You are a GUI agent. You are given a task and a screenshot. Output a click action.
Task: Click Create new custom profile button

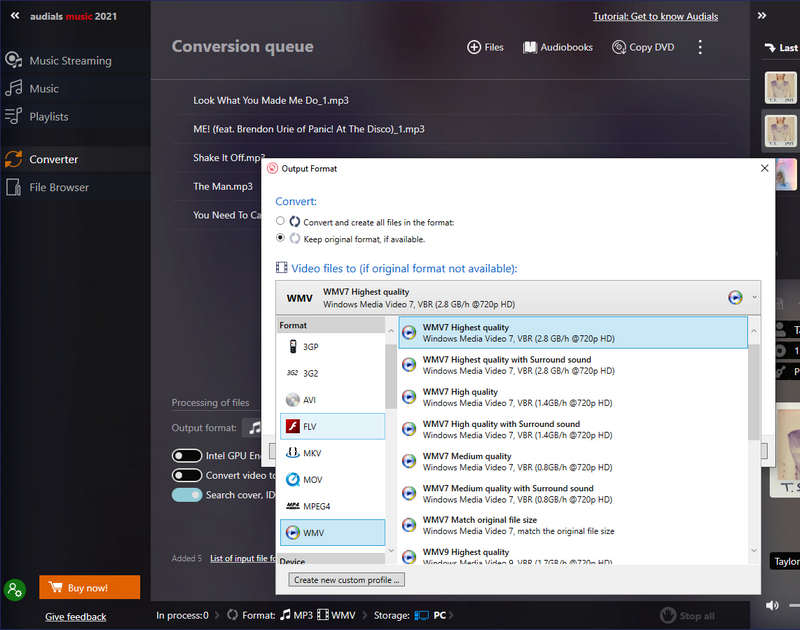tap(346, 580)
